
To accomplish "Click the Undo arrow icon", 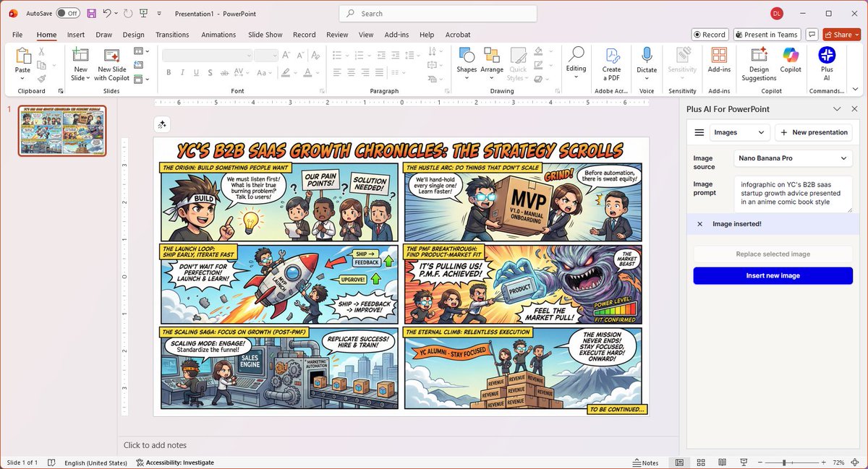I will coord(107,14).
